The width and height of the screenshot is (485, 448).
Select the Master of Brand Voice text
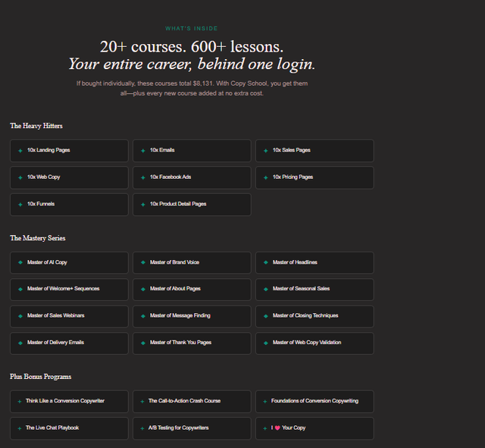coord(174,262)
